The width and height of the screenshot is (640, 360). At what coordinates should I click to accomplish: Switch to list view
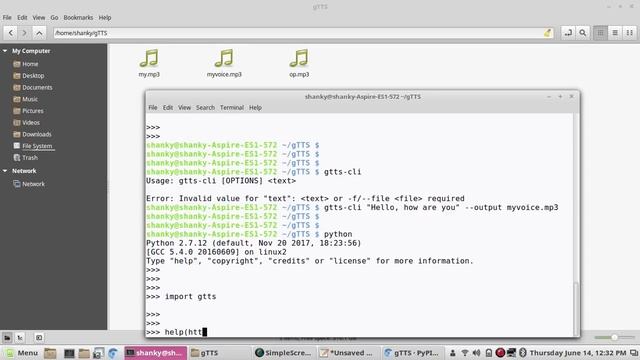tap(615, 33)
